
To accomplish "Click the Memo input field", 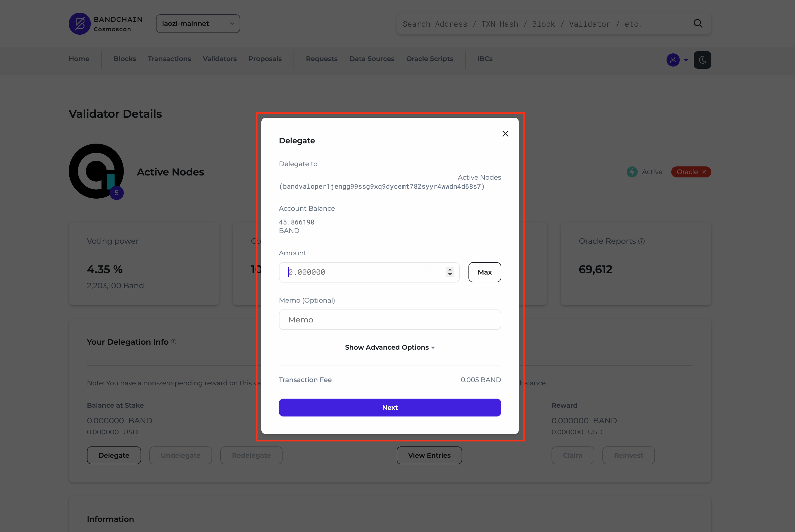I will (x=390, y=320).
